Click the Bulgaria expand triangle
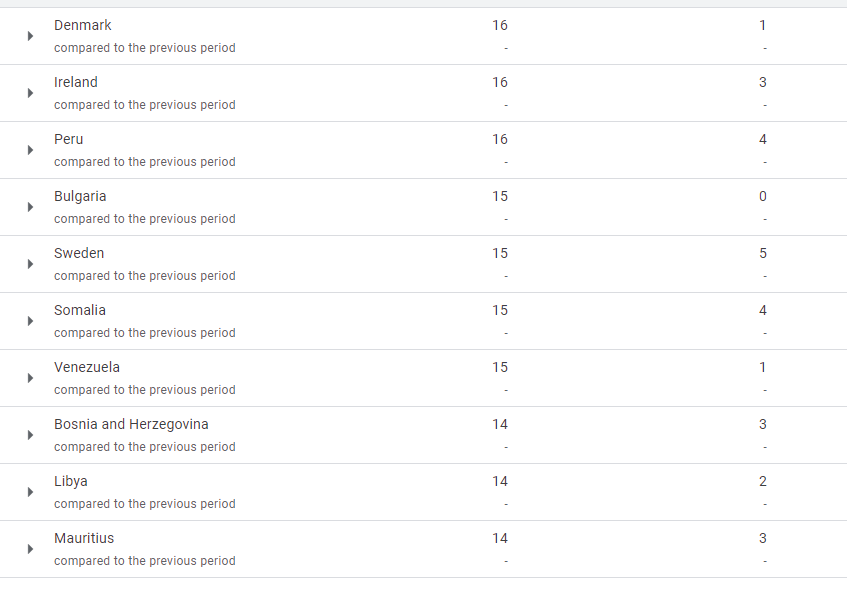The image size is (847, 593). point(30,207)
